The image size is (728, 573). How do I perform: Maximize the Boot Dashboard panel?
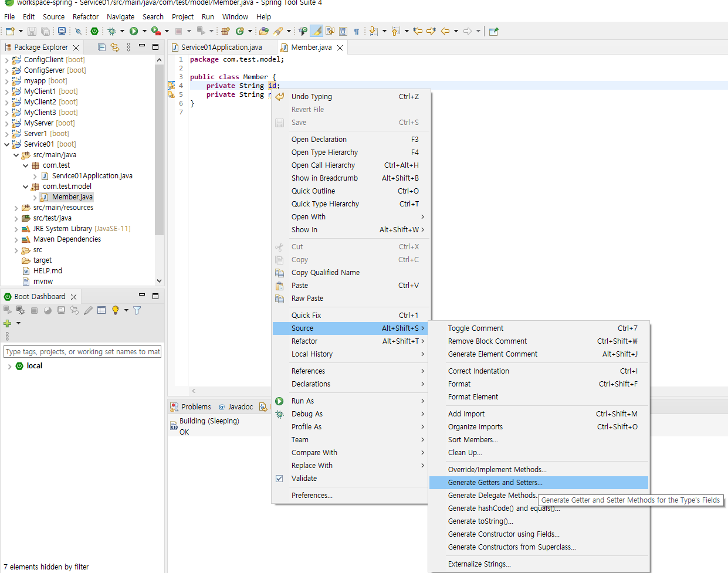[x=155, y=296]
